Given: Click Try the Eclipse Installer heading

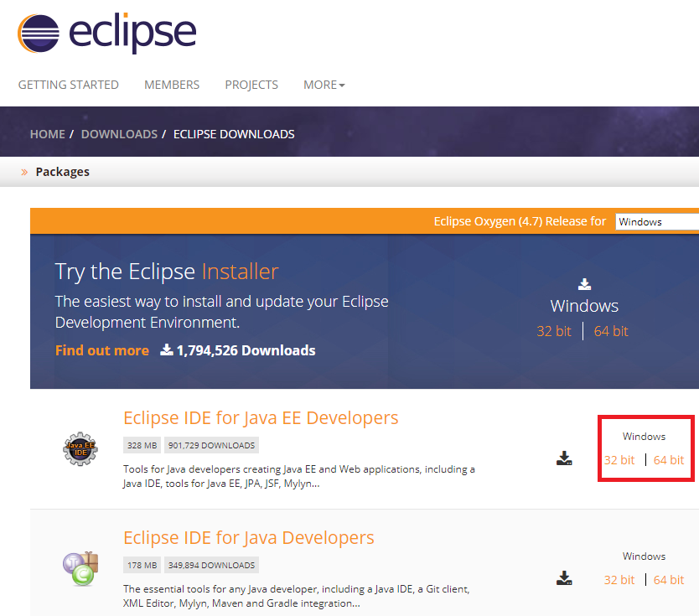Looking at the screenshot, I should click(x=167, y=272).
